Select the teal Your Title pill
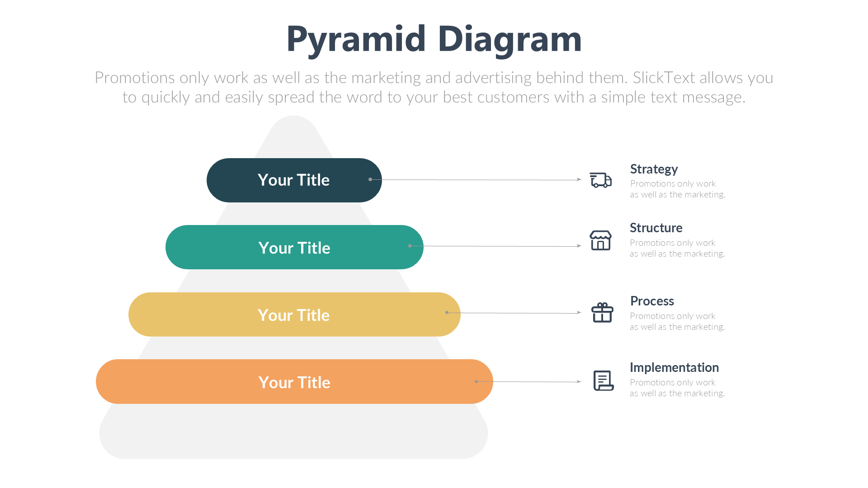The width and height of the screenshot is (868, 488). [x=294, y=248]
